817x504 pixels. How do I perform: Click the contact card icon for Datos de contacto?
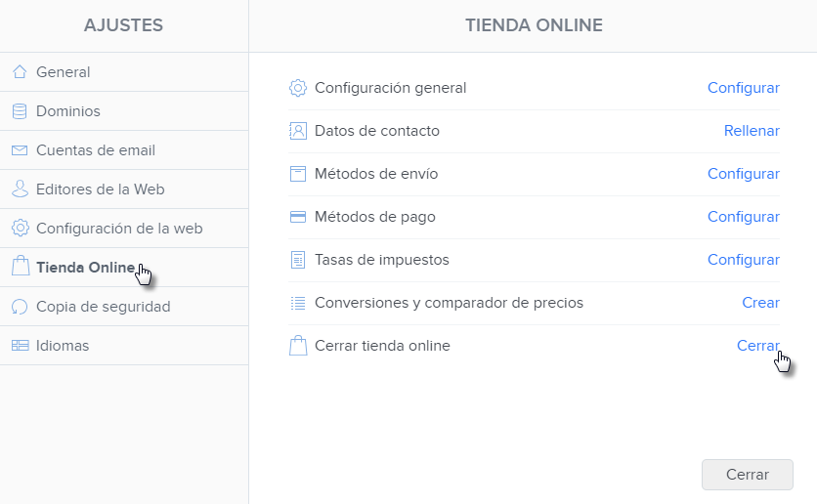(298, 131)
